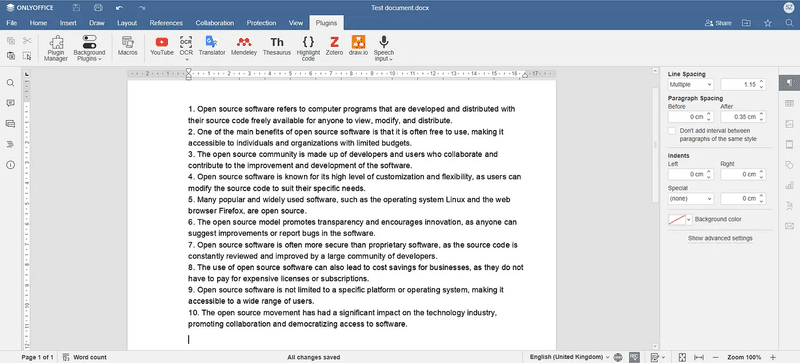Click the spacing After value field
Screen dimensions: 800x363
pos(738,117)
